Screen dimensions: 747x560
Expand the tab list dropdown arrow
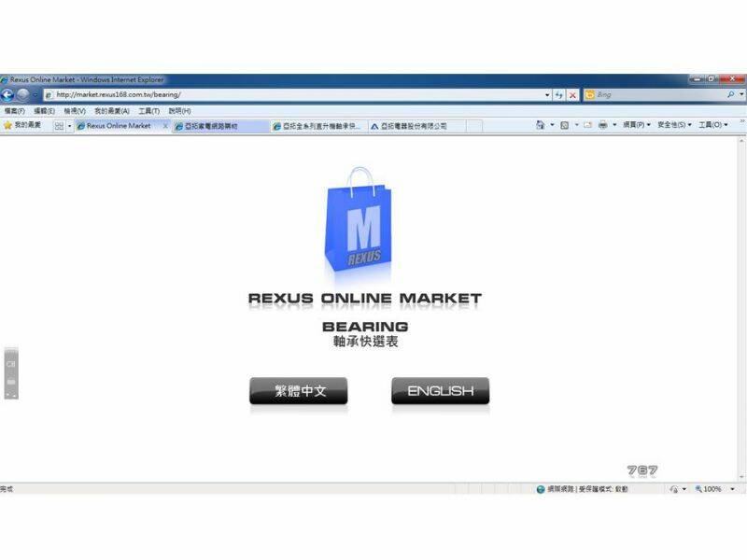69,126
